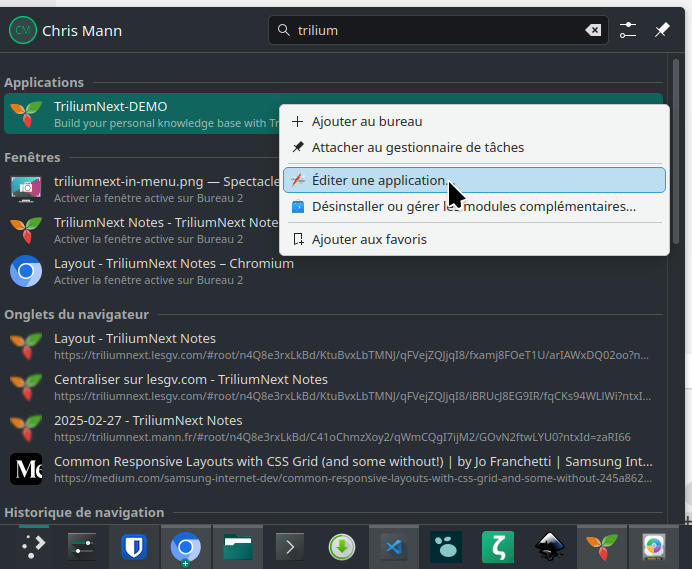Click the Spectacle screenshot icon
692x569 pixels.
pos(26,189)
